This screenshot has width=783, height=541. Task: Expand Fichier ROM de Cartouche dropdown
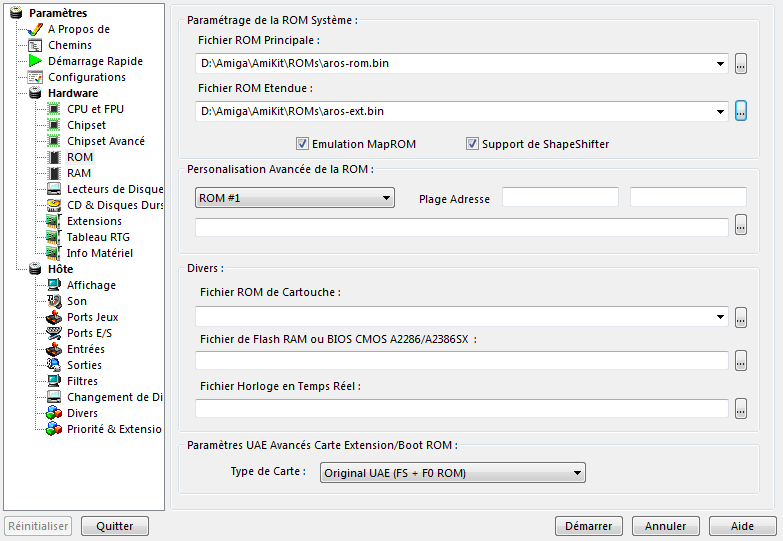tap(720, 317)
